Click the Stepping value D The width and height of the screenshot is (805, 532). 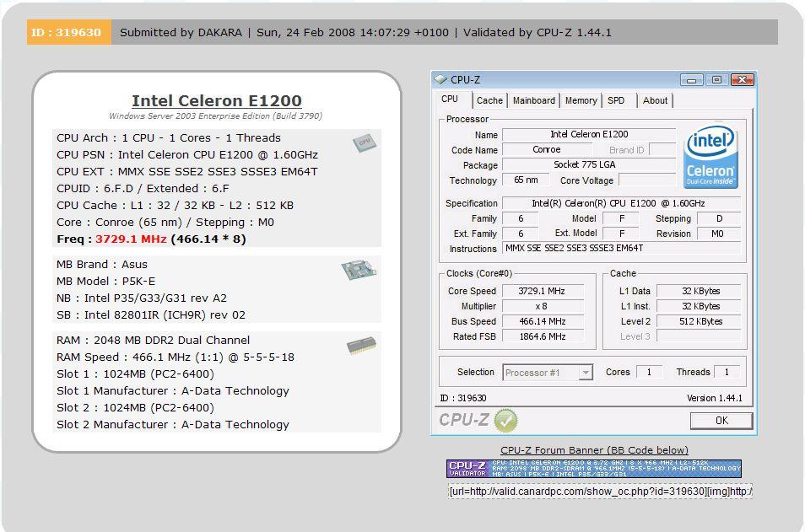[x=718, y=218]
